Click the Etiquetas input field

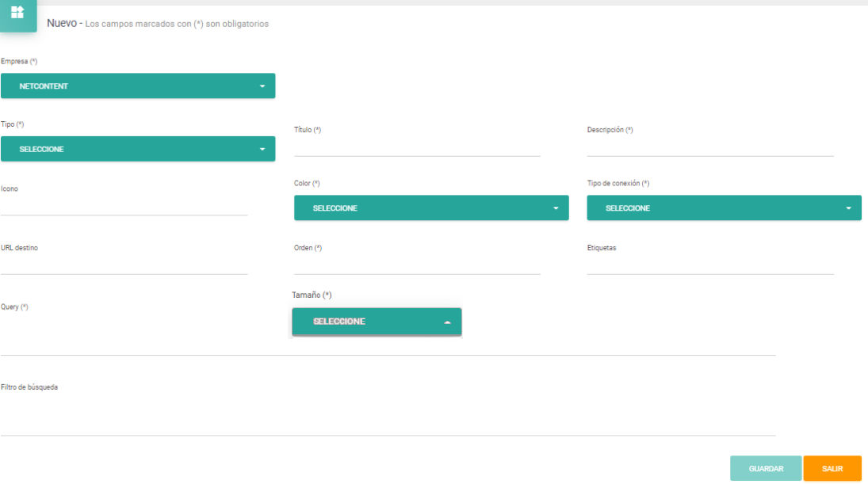[x=710, y=265]
